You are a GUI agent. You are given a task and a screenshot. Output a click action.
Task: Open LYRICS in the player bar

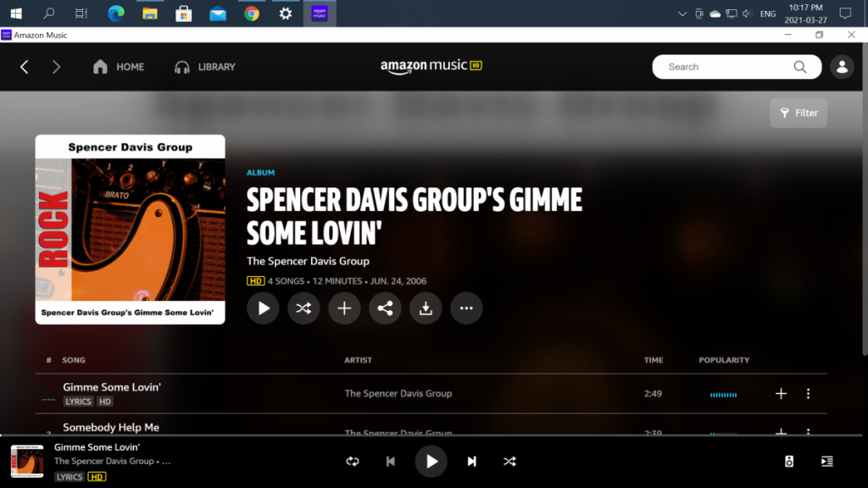tap(70, 477)
